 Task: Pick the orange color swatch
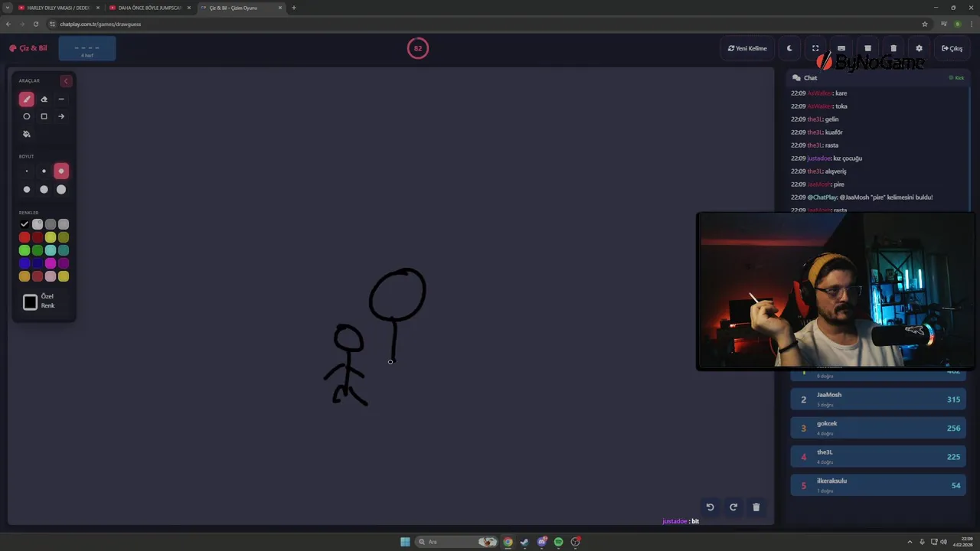[x=24, y=276]
